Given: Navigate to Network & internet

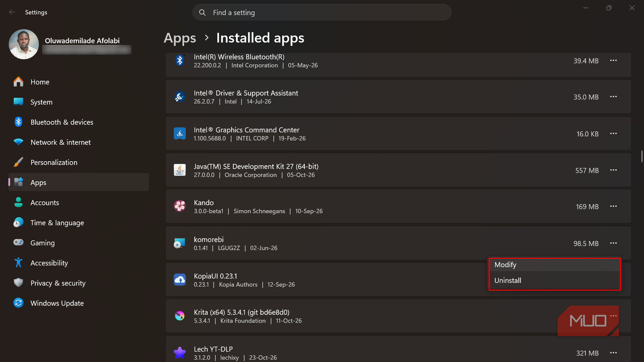Looking at the screenshot, I should coord(78,142).
